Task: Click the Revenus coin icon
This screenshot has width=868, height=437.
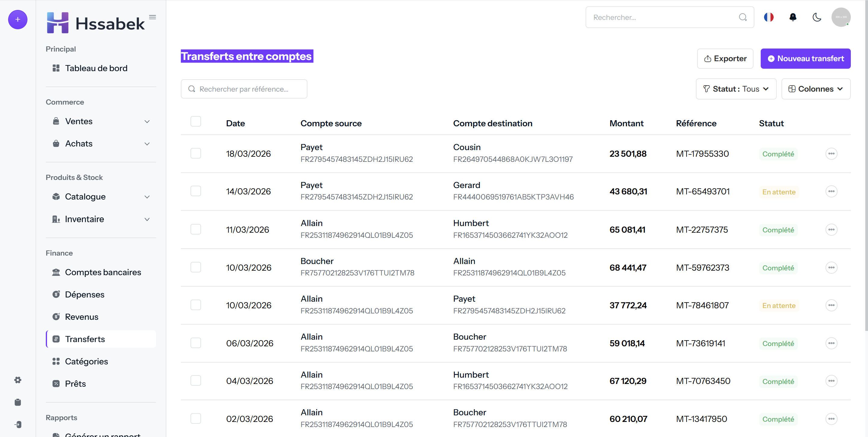Action: (x=56, y=317)
